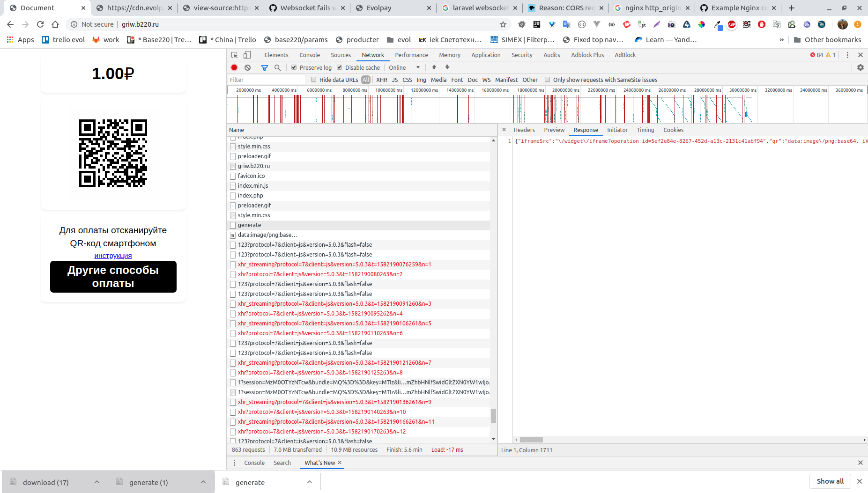Expand the generate download item menu
Image resolution: width=868 pixels, height=493 pixels.
point(310,482)
